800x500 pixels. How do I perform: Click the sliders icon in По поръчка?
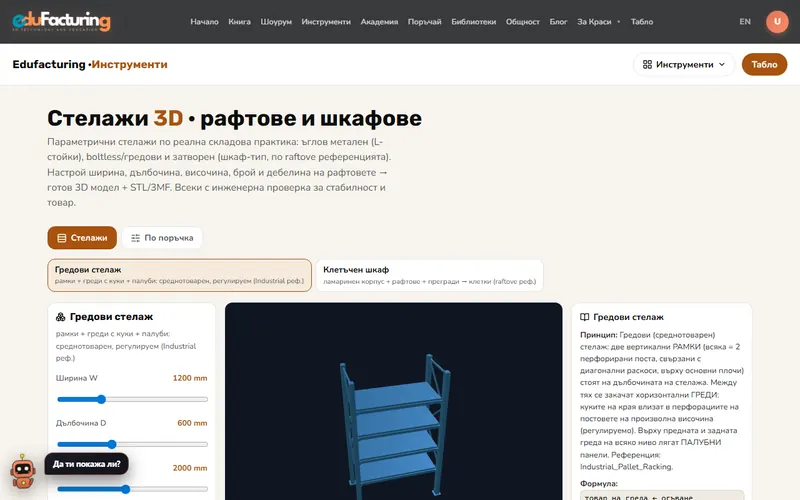click(135, 238)
